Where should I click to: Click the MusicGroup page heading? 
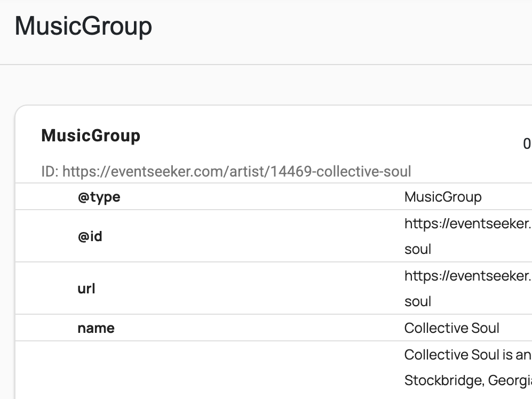pos(83,26)
